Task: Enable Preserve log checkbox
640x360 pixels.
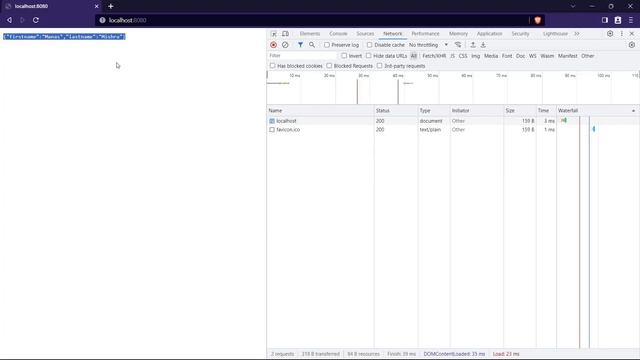Action: click(x=327, y=45)
